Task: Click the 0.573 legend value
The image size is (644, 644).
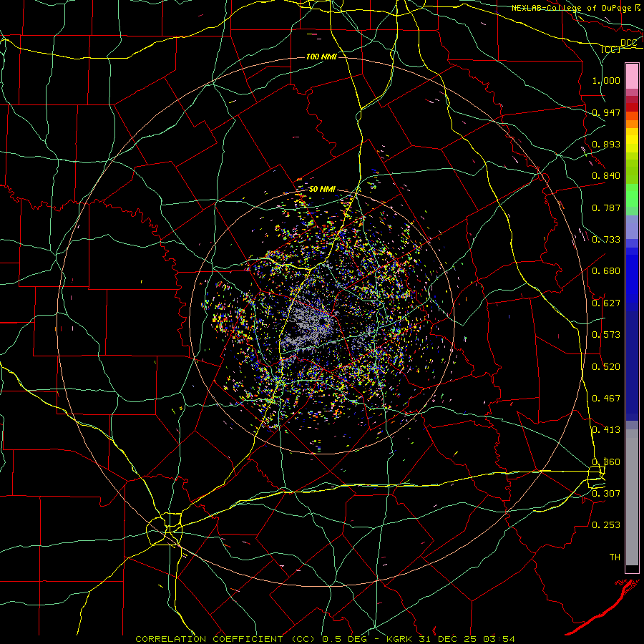Action: (x=606, y=335)
